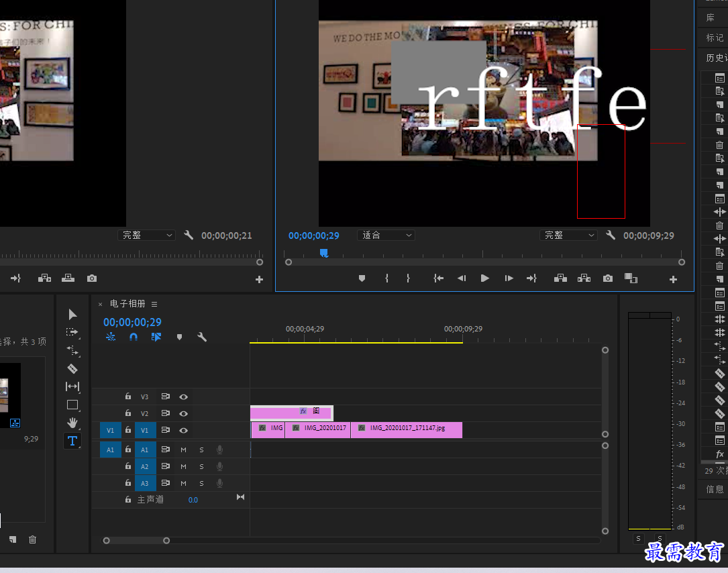Open the 标记 panel tab
This screenshot has width=728, height=573.
tap(715, 38)
